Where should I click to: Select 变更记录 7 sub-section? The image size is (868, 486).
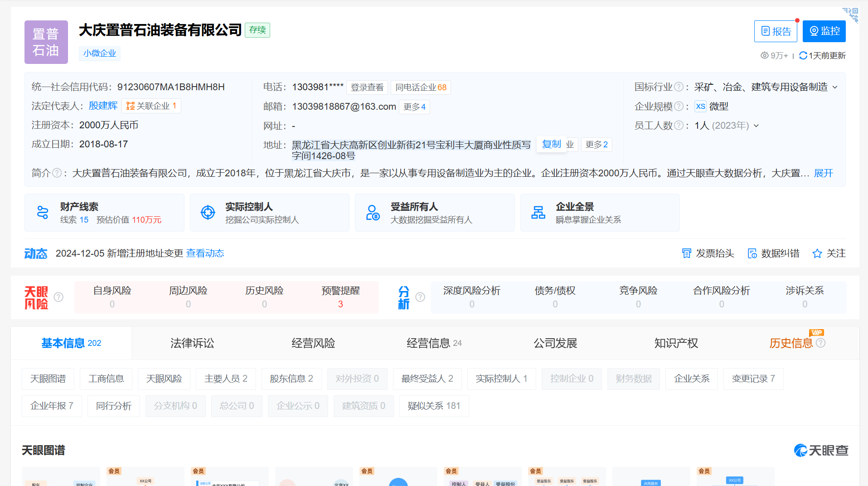tap(753, 379)
